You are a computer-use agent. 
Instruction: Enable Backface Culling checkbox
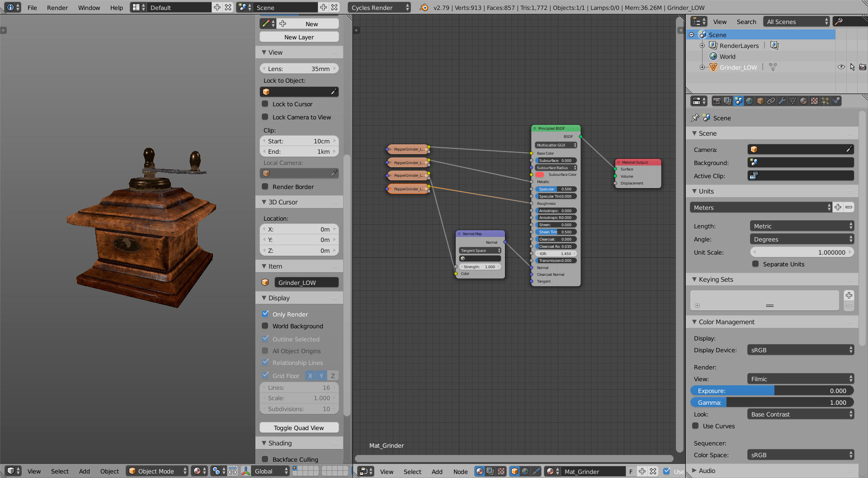(x=265, y=459)
